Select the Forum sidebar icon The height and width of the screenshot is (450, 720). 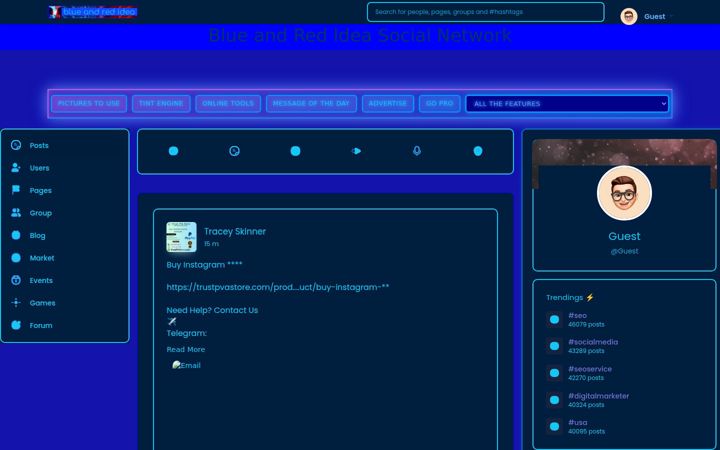tap(16, 325)
